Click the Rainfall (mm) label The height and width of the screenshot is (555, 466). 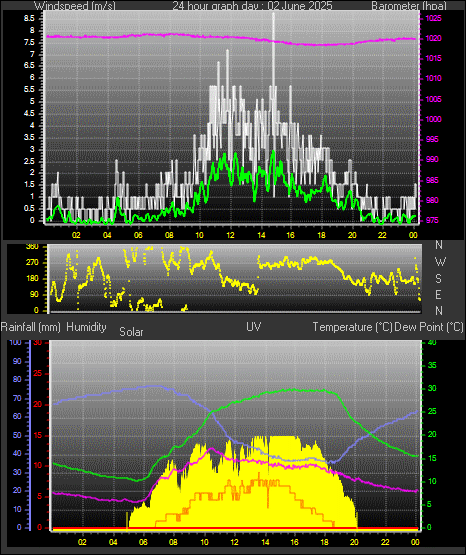click(x=31, y=327)
